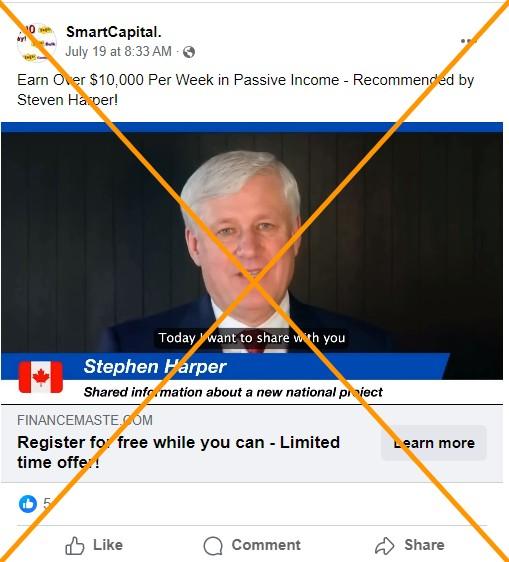Screen dimensions: 509x562
Task: Click the globe public visibility icon
Action: pos(189,52)
